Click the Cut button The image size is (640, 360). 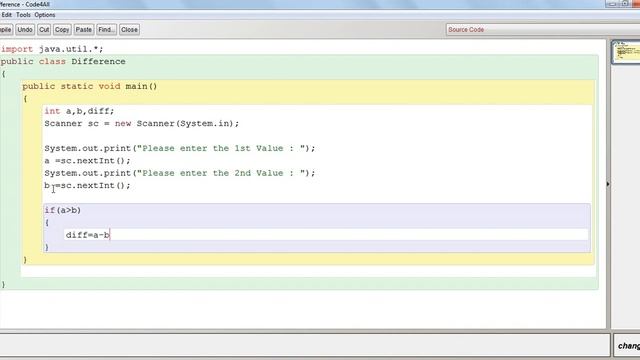click(x=44, y=29)
